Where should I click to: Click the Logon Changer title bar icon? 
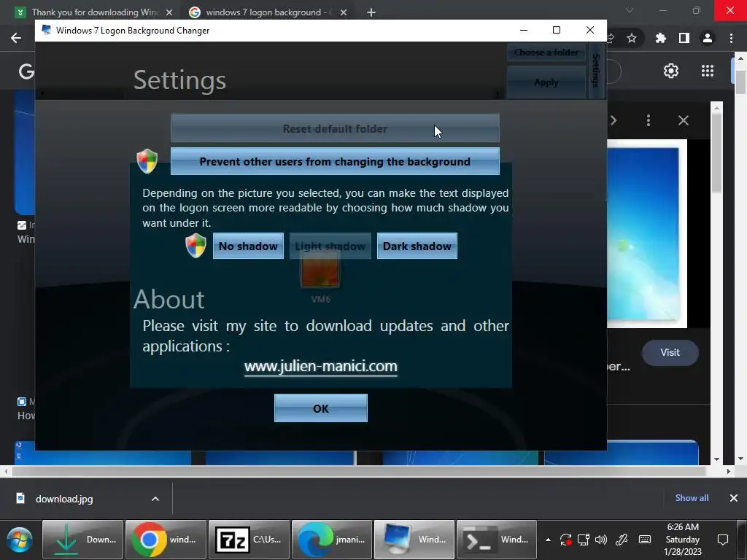pyautogui.click(x=46, y=30)
